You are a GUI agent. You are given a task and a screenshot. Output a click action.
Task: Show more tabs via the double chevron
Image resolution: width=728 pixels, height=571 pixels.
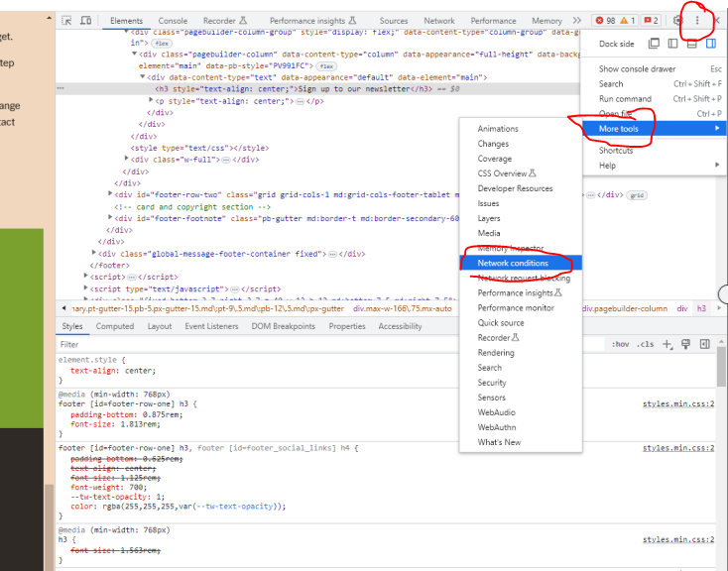coord(577,20)
